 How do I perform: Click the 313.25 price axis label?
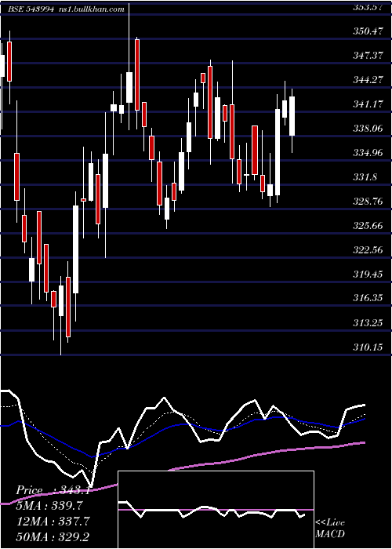[367, 323]
